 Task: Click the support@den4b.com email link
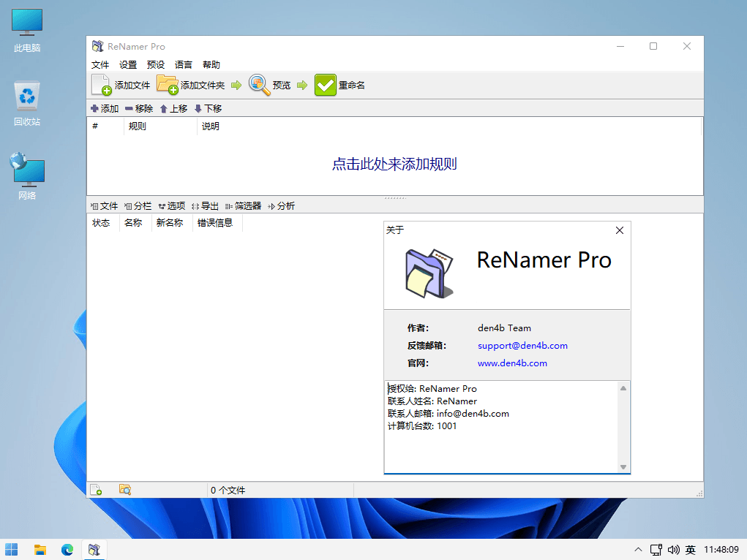(x=522, y=346)
